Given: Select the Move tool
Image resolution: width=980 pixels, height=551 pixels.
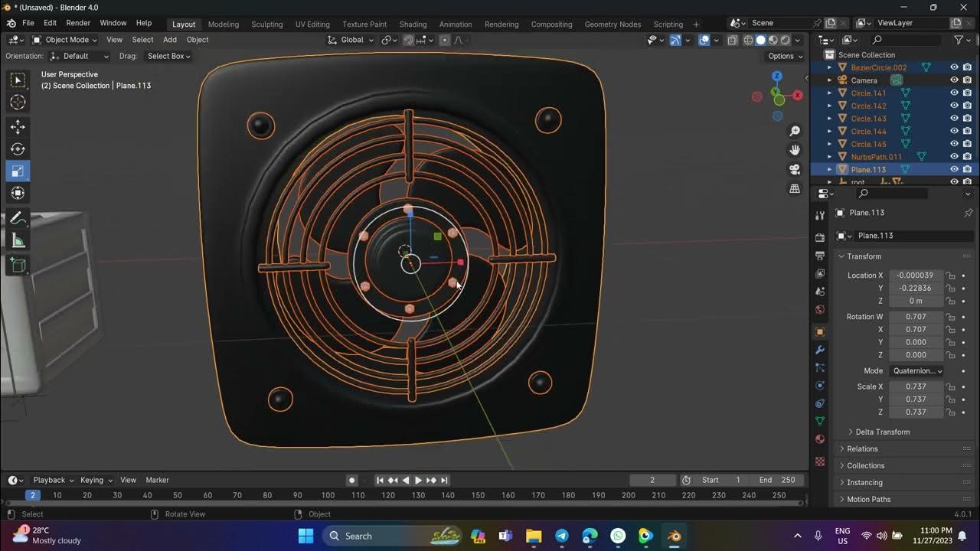Looking at the screenshot, I should (18, 127).
